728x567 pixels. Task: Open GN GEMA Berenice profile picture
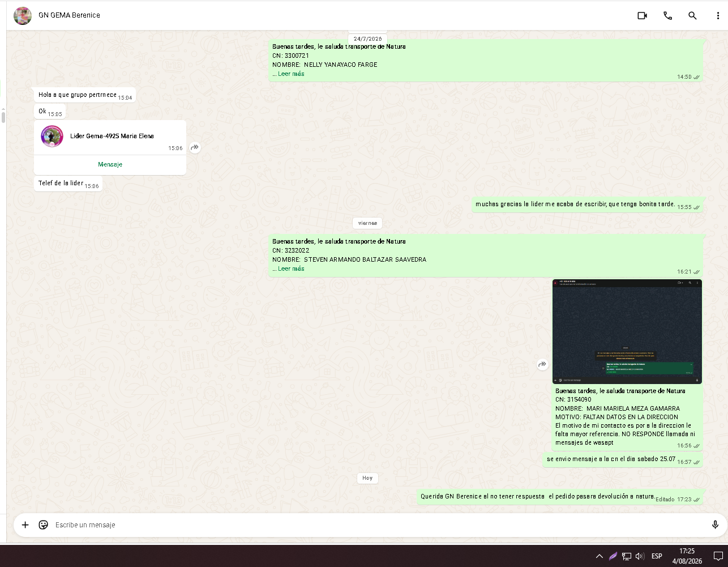coord(23,16)
